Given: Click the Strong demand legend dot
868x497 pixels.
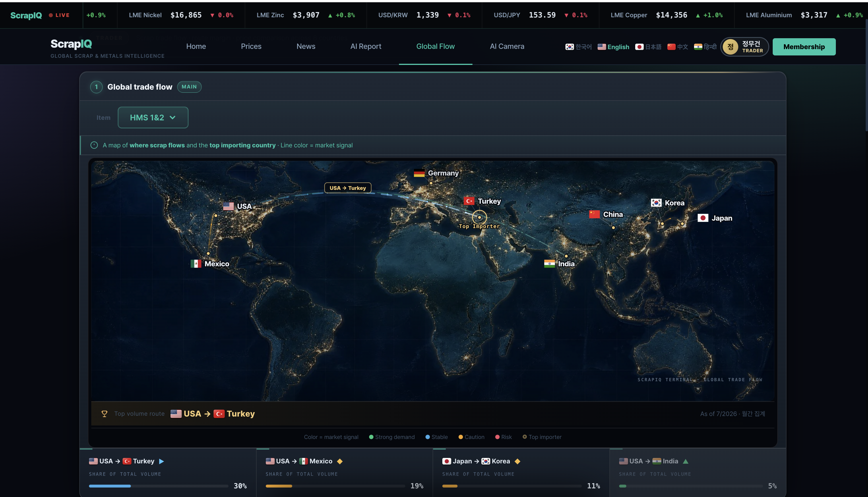Looking at the screenshot, I should tap(371, 437).
